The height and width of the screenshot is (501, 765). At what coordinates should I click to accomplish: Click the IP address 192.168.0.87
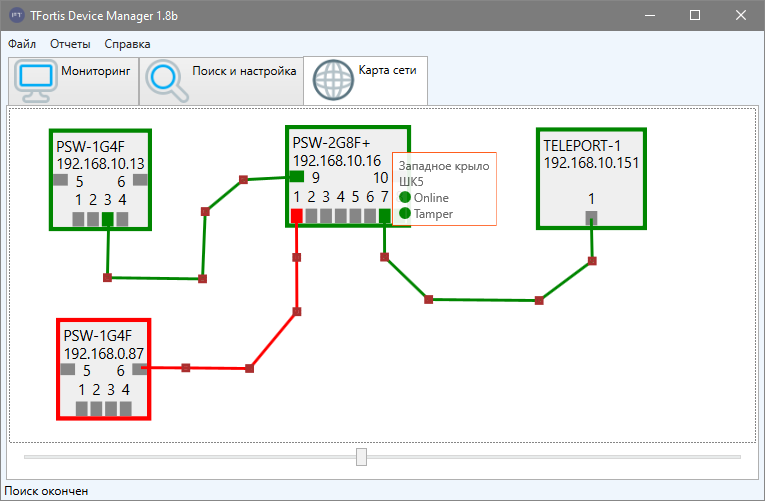tap(104, 353)
